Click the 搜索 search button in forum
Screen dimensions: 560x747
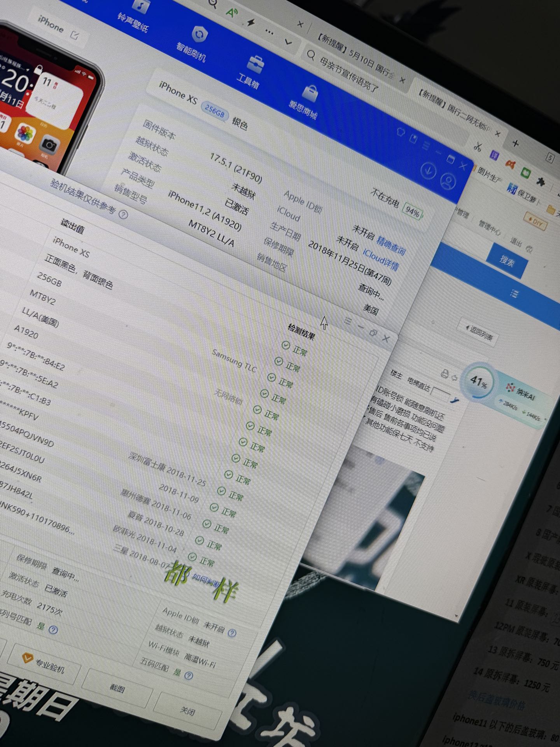pyautogui.click(x=507, y=260)
